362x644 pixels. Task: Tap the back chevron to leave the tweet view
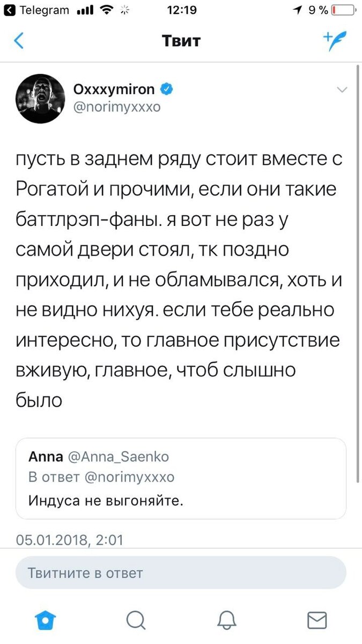(20, 41)
